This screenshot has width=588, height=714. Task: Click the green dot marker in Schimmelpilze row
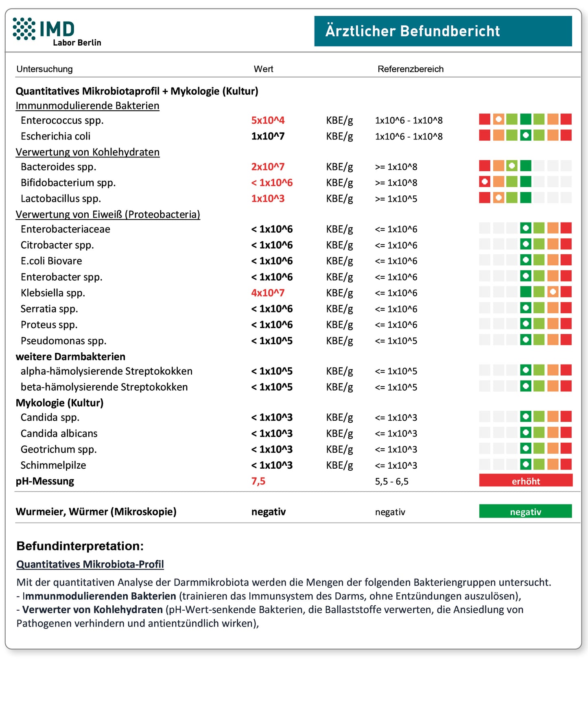click(526, 464)
